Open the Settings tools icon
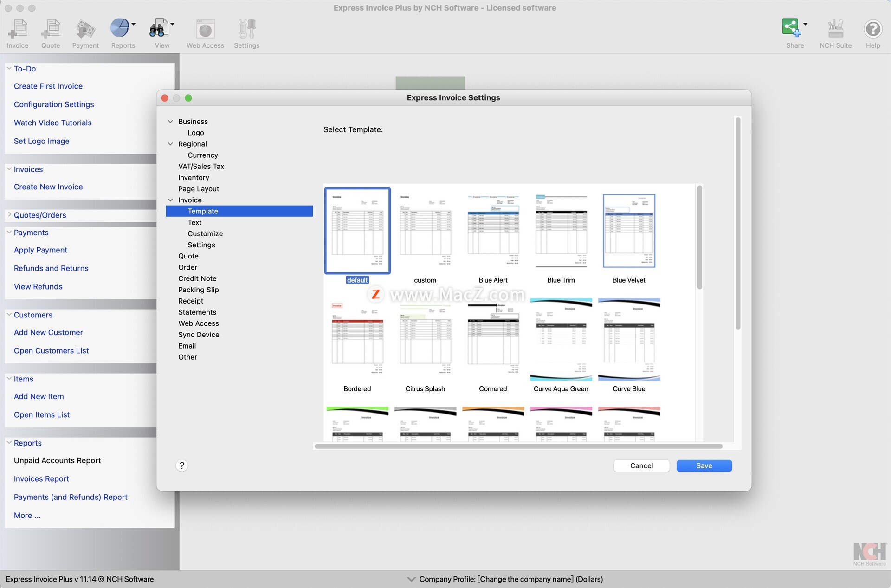 (x=247, y=29)
